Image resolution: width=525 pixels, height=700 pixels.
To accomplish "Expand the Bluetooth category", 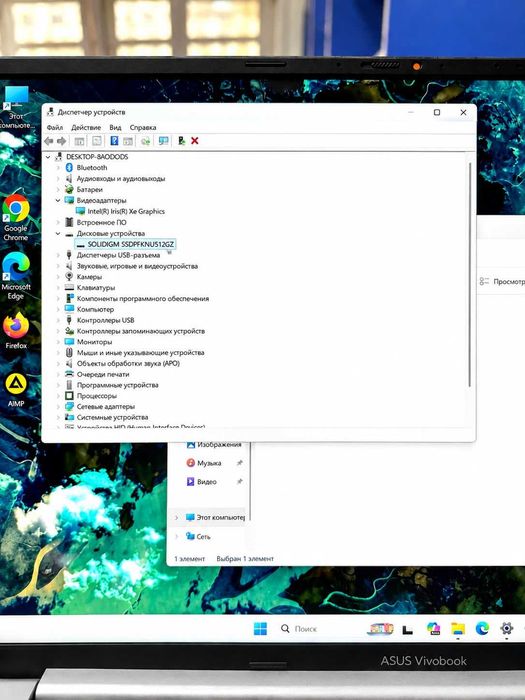I will click(x=58, y=167).
